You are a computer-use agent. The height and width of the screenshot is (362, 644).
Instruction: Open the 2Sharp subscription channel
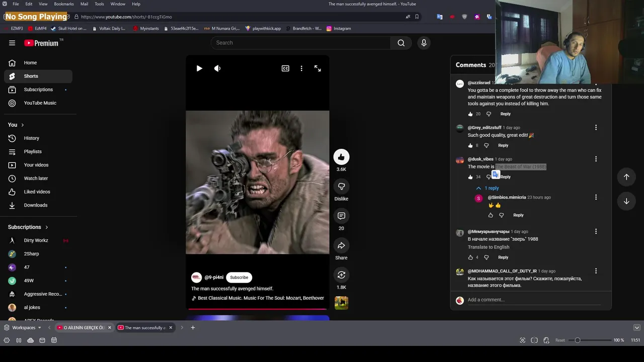(38, 254)
